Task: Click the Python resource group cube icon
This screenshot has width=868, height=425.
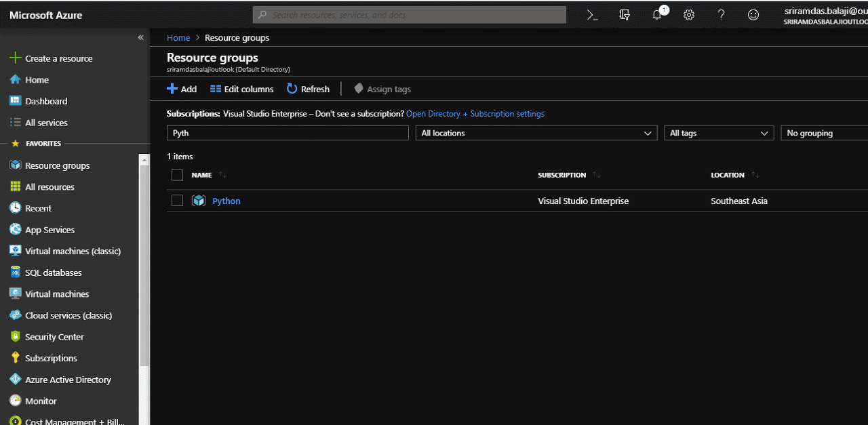Action: [x=199, y=201]
